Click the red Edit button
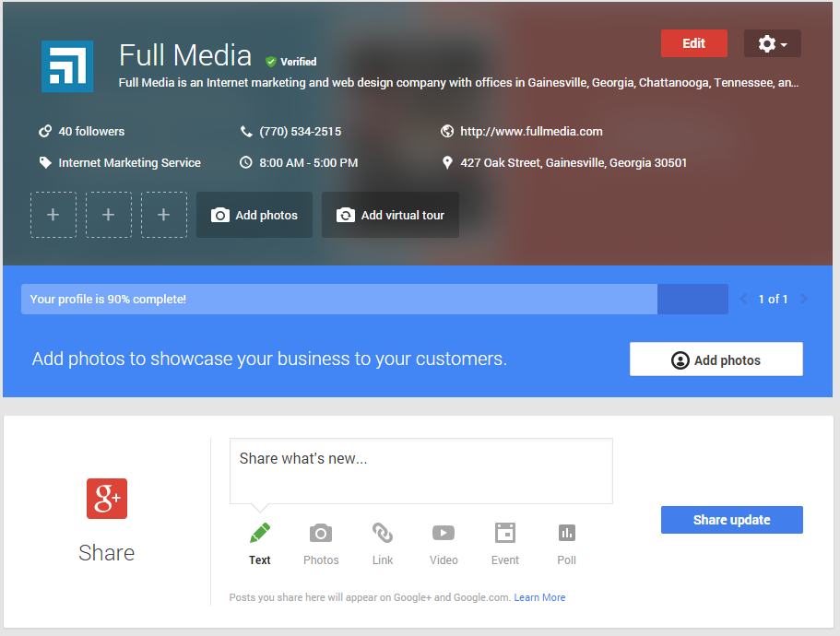Screen dimensions: 840x636 (693, 43)
